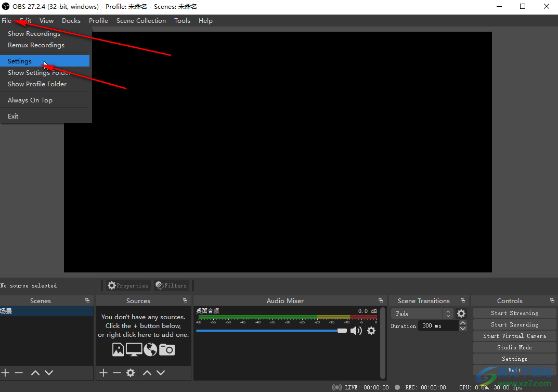Open Settings from Controls panel
This screenshot has height=392, width=558.
515,359
